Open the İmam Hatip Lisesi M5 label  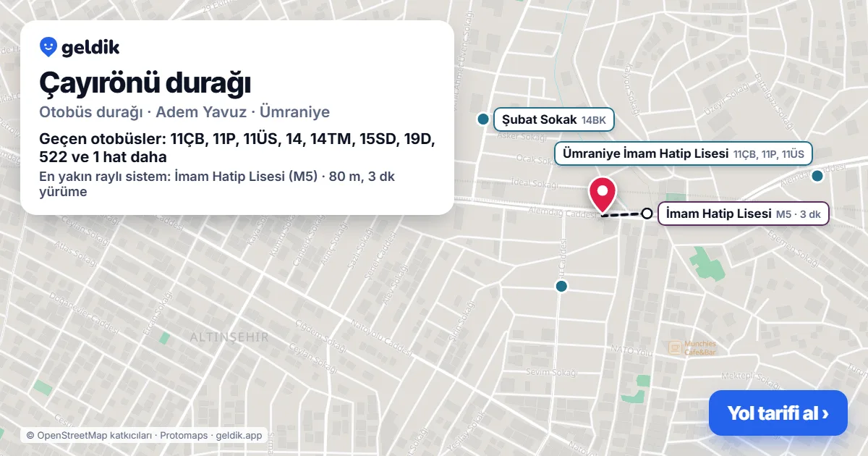(743, 214)
